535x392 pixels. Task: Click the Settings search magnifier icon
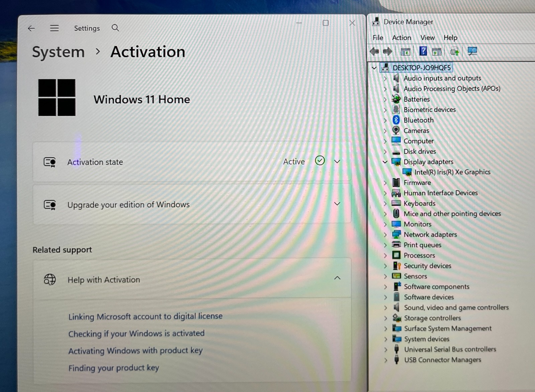tap(115, 28)
